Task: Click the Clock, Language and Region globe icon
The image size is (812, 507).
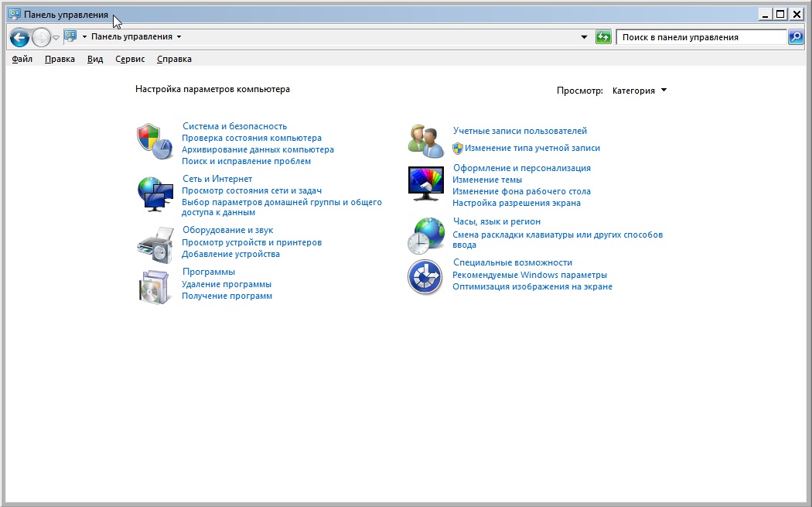Action: coord(425,235)
